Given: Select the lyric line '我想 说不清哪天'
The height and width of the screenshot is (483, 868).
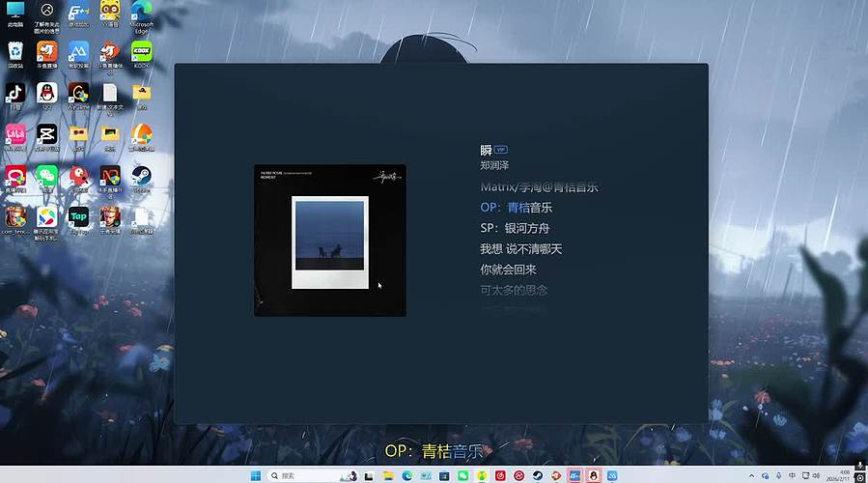Looking at the screenshot, I should (521, 248).
